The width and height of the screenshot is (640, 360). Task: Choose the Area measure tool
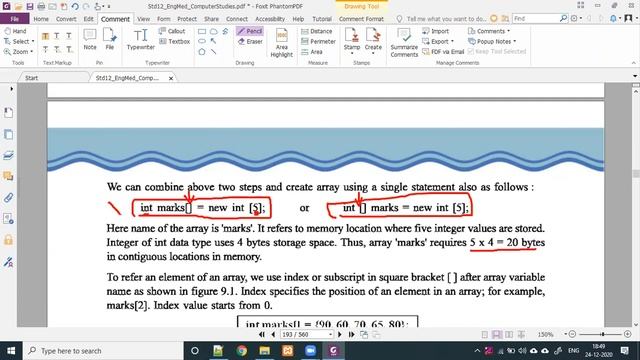click(x=312, y=52)
